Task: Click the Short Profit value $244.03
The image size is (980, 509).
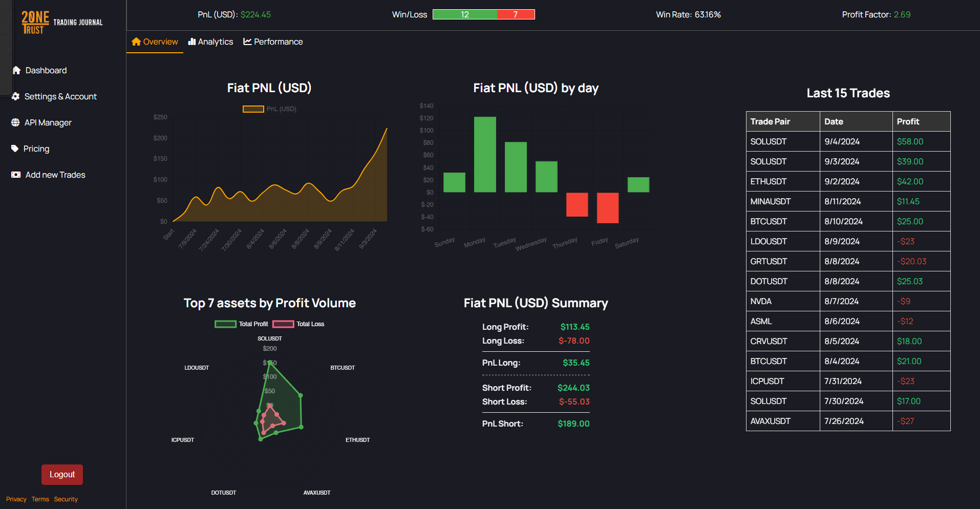Action: [x=573, y=388]
